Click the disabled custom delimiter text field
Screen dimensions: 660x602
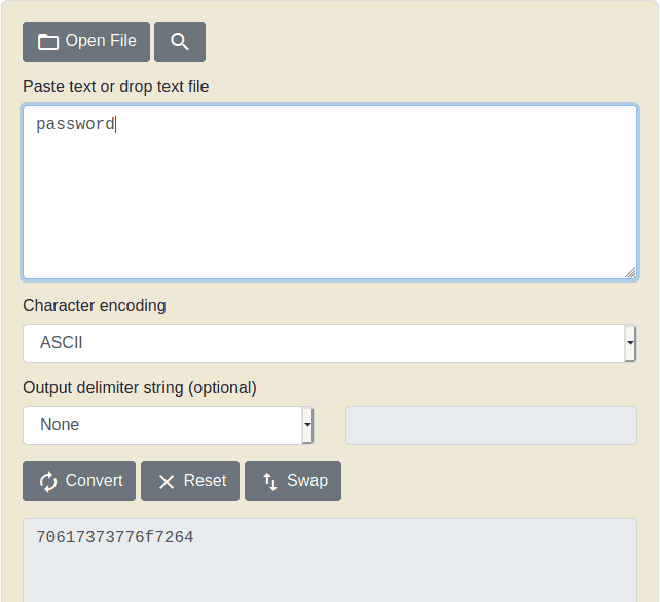point(491,425)
